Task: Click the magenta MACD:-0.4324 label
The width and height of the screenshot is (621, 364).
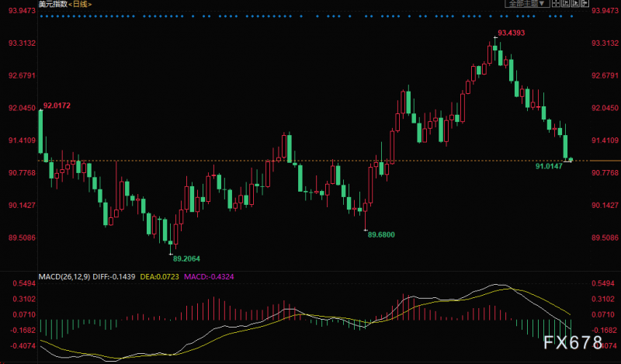Action: [209, 276]
